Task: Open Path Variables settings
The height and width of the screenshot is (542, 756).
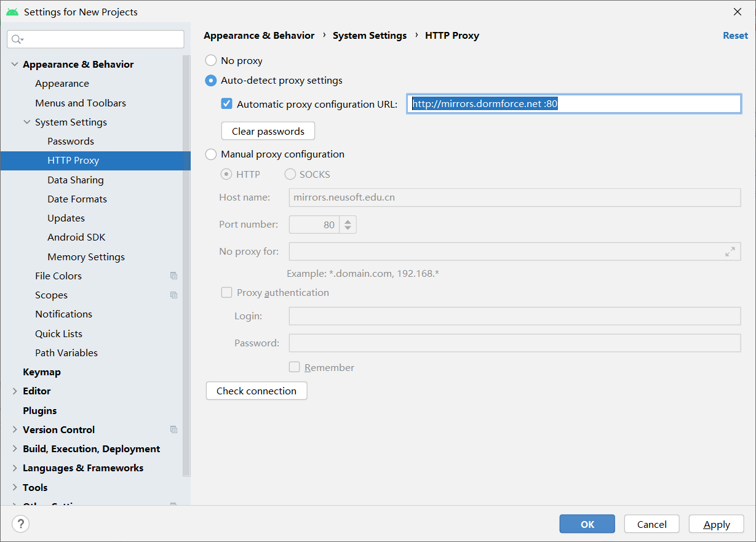Action: click(x=66, y=353)
